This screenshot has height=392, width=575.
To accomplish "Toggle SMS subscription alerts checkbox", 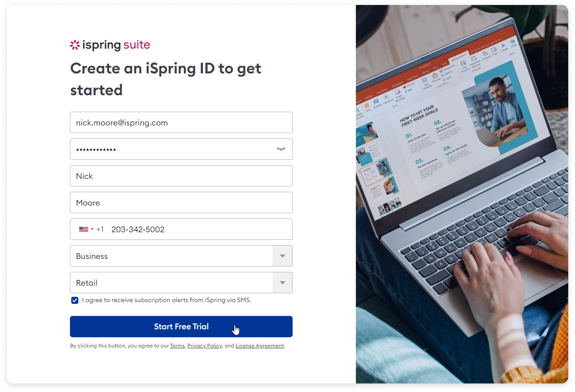I will [x=74, y=300].
